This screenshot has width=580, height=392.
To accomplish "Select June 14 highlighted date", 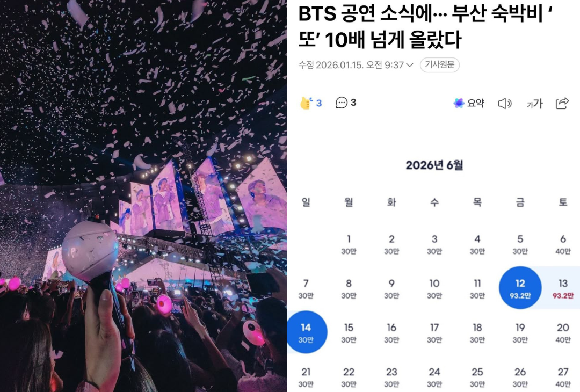I will [306, 332].
